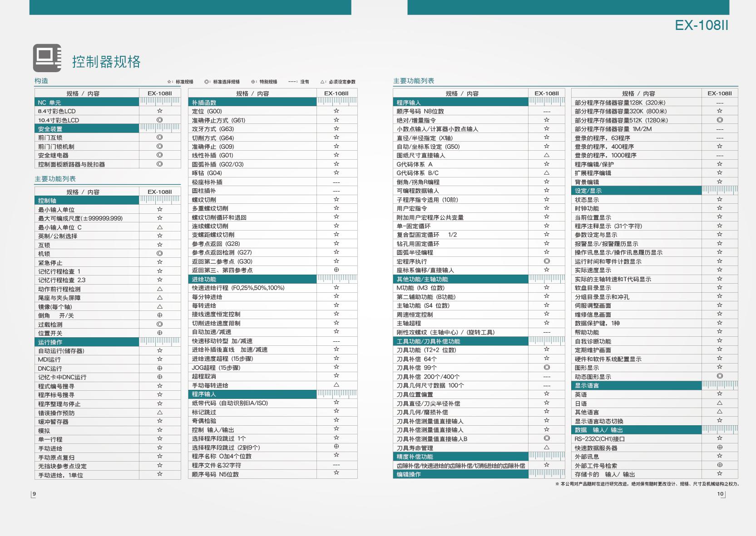Click the 刀具补偿 64个 row
Viewport: 756px width, 536px height.
[479, 359]
